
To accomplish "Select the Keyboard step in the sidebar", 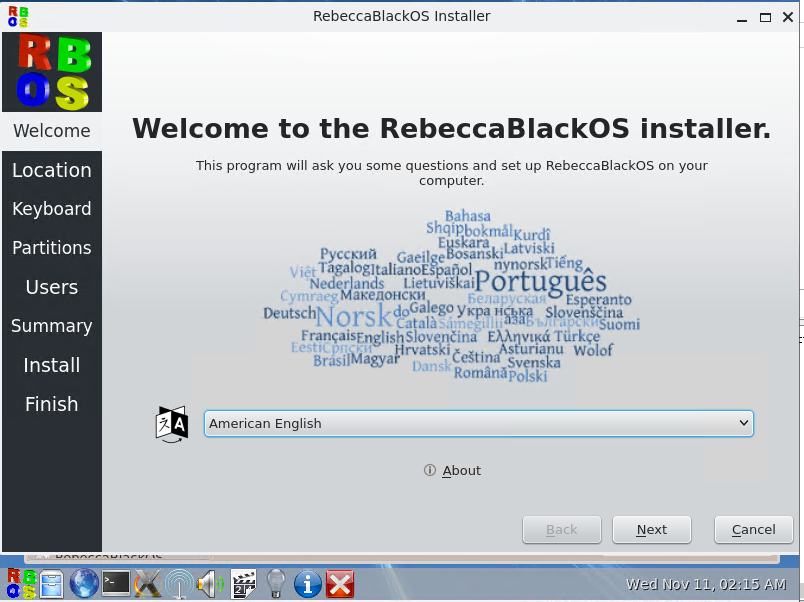I will pyautogui.click(x=52, y=209).
